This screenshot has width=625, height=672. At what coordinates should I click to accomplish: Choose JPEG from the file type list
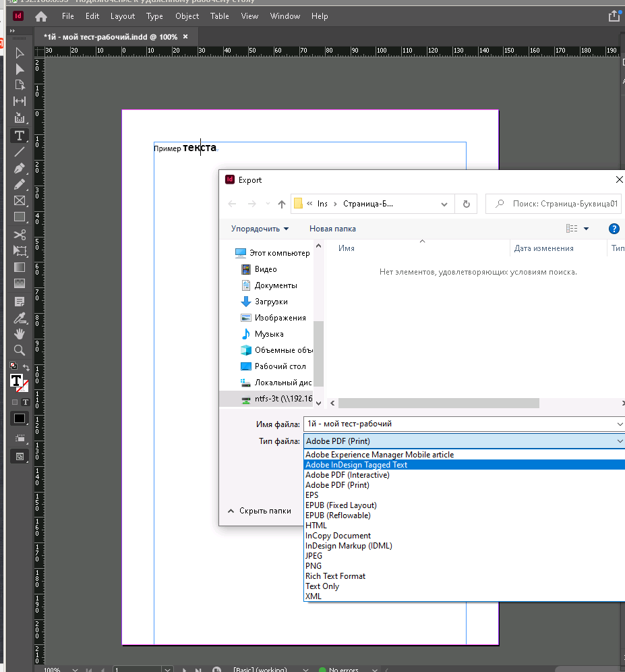(314, 556)
